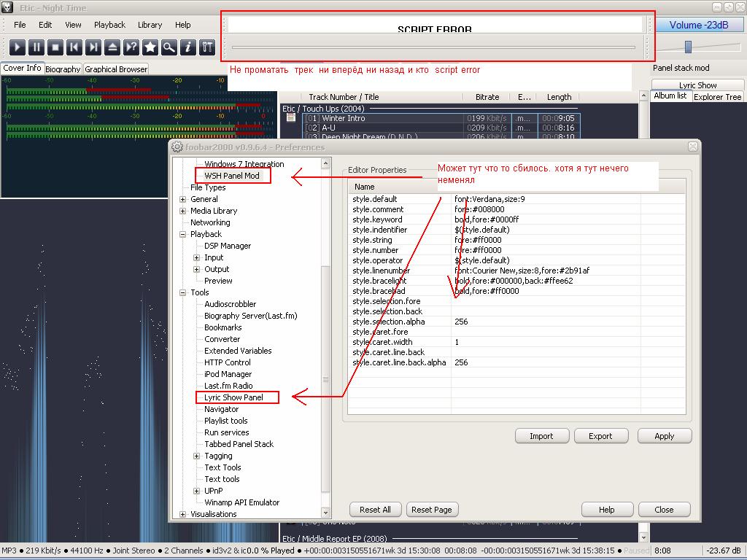Image resolution: width=747 pixels, height=560 pixels.
Task: Expand the Tagging node under Tools
Action: (x=197, y=456)
